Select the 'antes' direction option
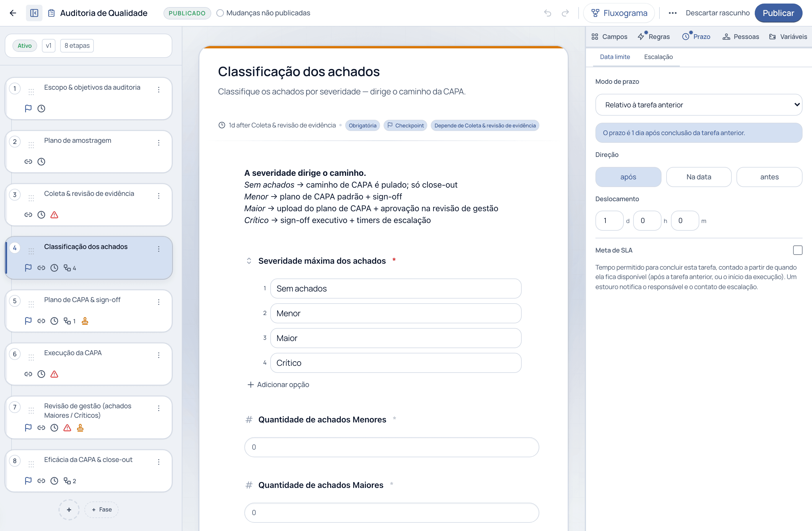The height and width of the screenshot is (531, 812). (x=769, y=177)
